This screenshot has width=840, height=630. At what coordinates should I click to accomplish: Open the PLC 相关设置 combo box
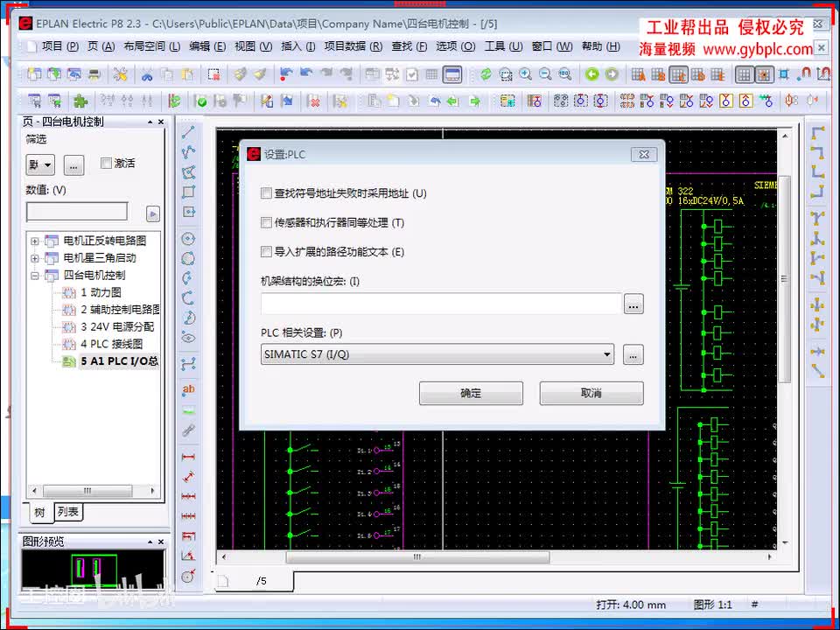[437, 354]
